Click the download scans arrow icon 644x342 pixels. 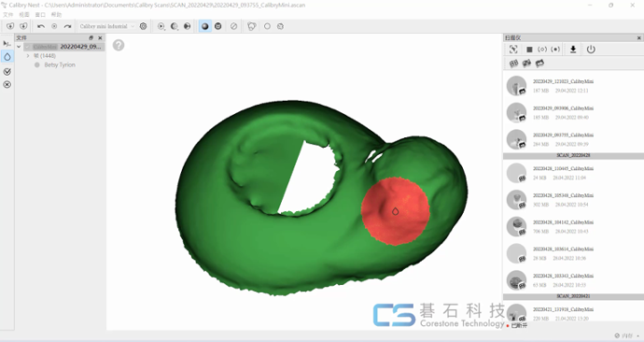573,50
